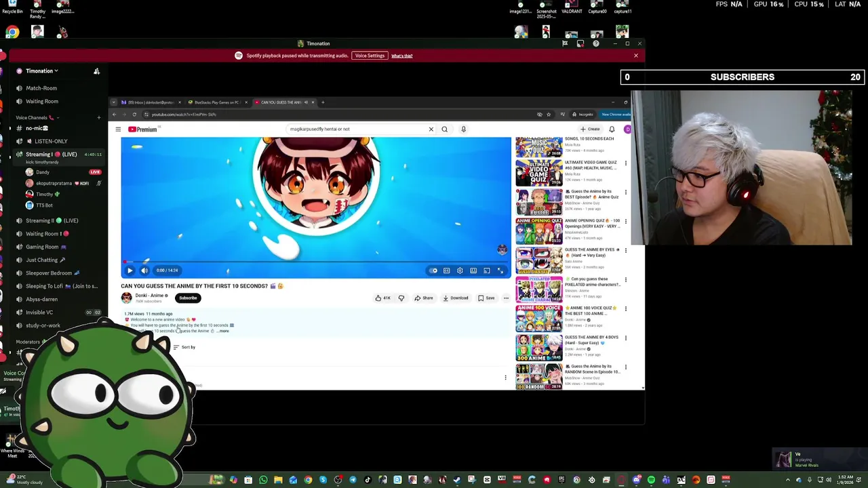Open YouTube notifications bell
Image resolution: width=868 pixels, height=488 pixels.
pos(612,129)
